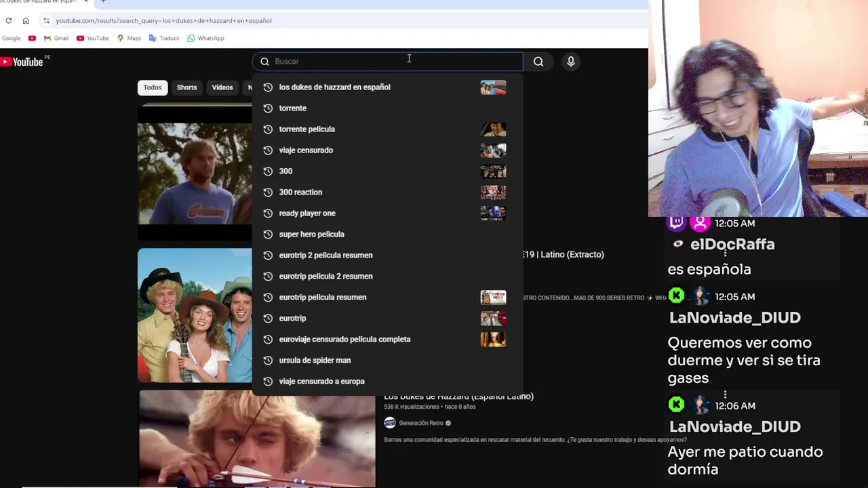Open the YouTube bookmark labeled YouTube

click(93, 38)
